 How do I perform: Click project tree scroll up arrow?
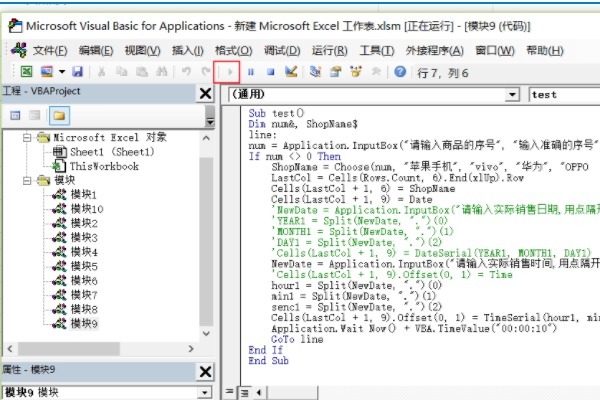(206, 138)
